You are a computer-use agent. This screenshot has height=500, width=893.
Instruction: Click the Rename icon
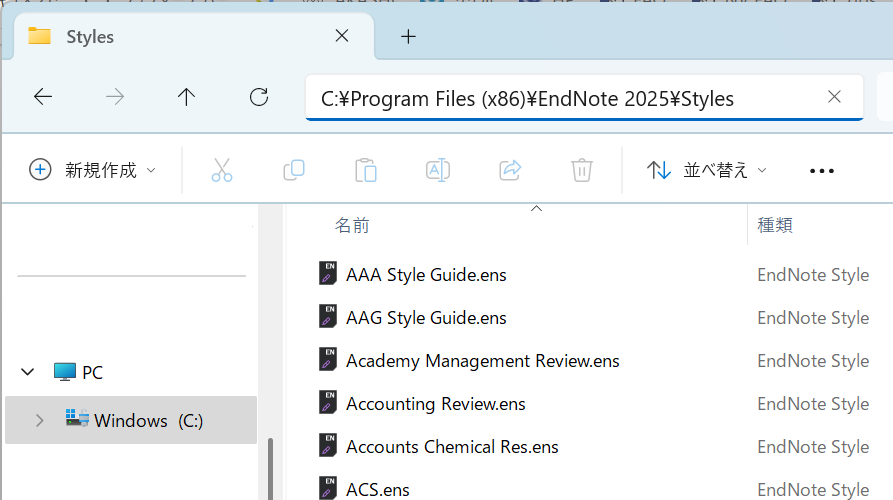coord(437,170)
